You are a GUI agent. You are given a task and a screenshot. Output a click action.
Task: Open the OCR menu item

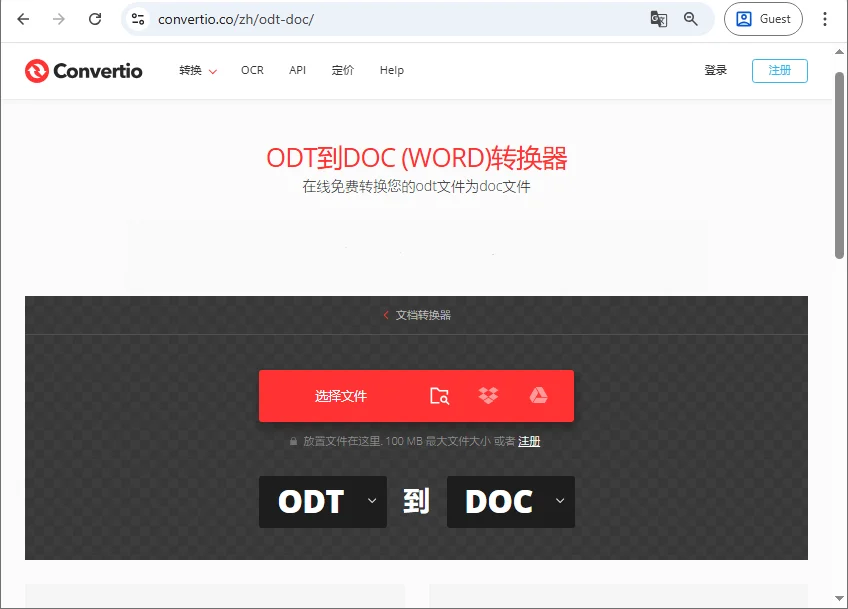click(252, 70)
